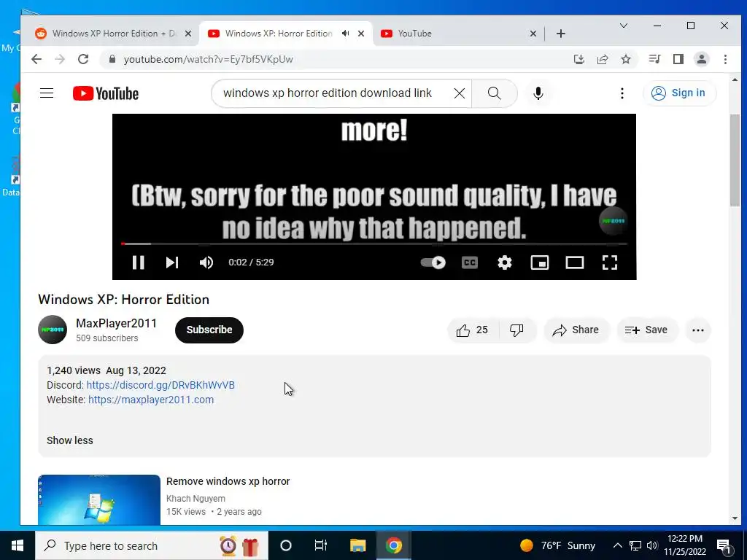Viewport: 747px width, 560px height.
Task: Close the playing Horror Edition tab
Action: point(361,34)
